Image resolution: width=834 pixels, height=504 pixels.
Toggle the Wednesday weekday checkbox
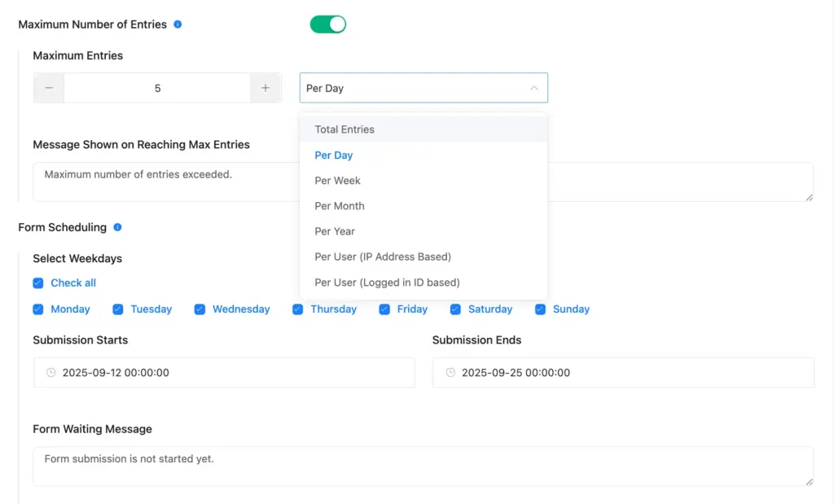tap(200, 309)
